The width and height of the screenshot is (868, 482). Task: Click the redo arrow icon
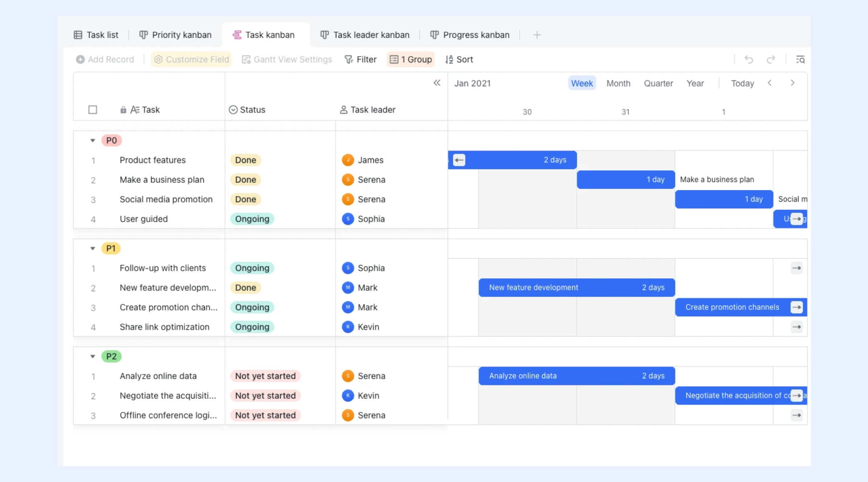pyautogui.click(x=770, y=59)
